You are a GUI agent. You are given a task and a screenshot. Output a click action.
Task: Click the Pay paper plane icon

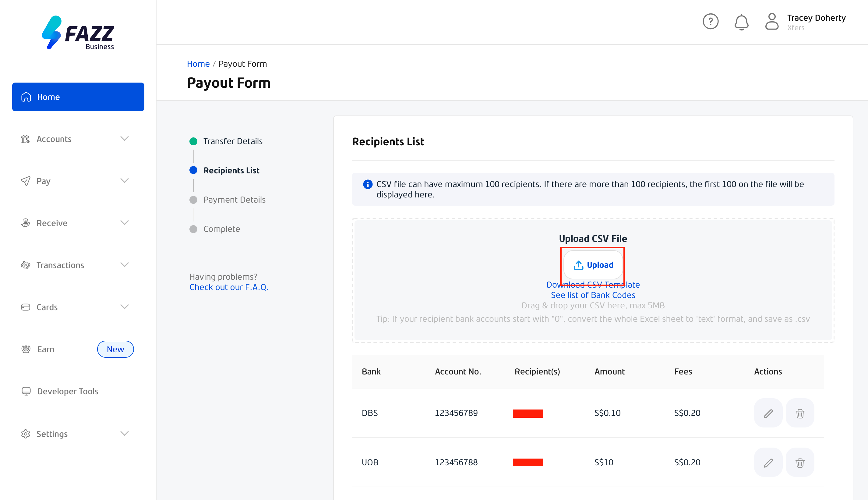pos(25,181)
